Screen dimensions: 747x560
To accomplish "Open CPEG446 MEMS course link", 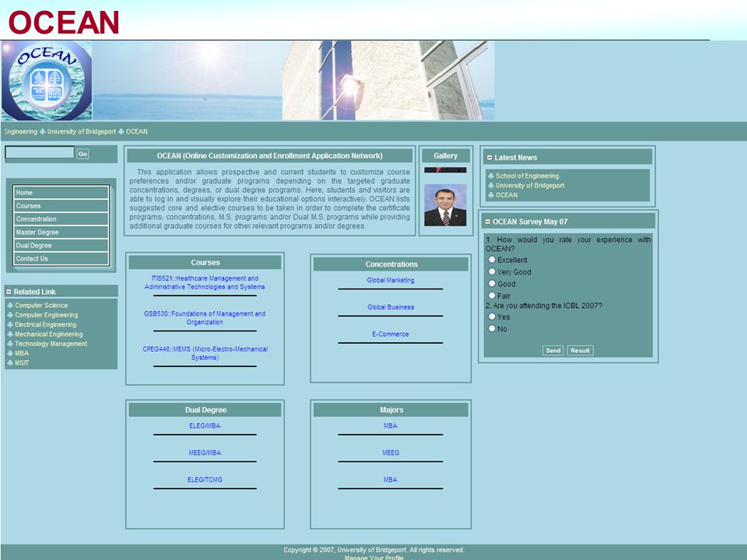I will click(205, 353).
